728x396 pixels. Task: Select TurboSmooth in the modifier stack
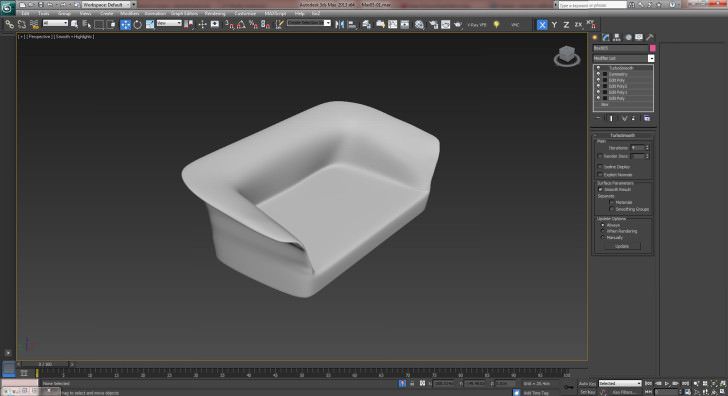(x=621, y=68)
